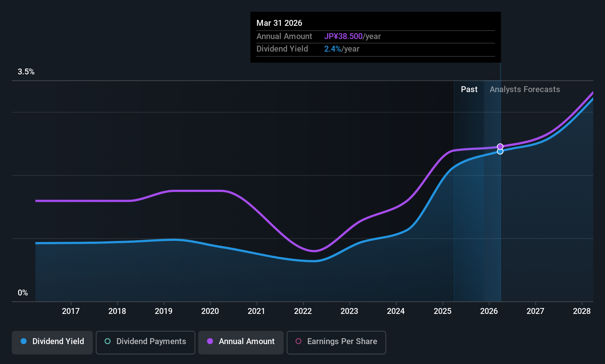The width and height of the screenshot is (605, 364).
Task: Click the "Past" region label
Action: click(469, 90)
